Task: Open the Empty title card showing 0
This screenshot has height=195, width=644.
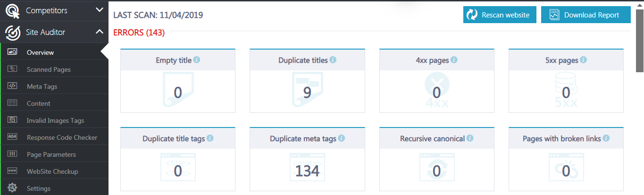Action: (x=177, y=81)
